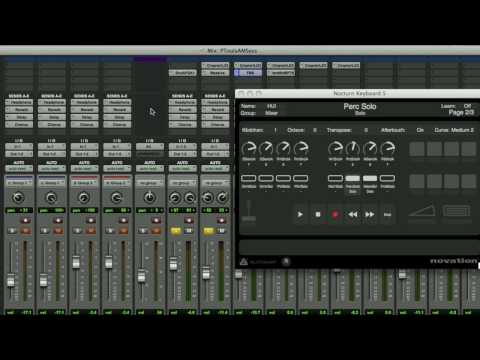The image size is (480, 360).
Task: Click pan readout of second mixer channel
Action: tap(52, 210)
